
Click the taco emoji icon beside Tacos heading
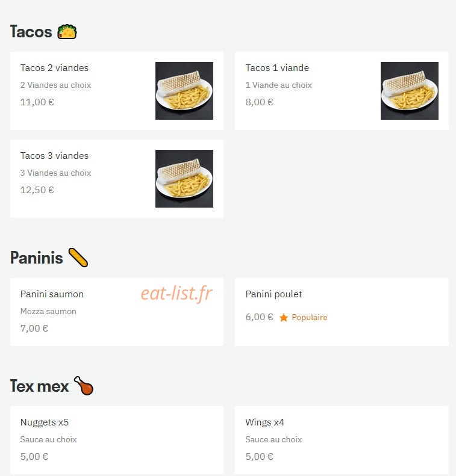(67, 32)
